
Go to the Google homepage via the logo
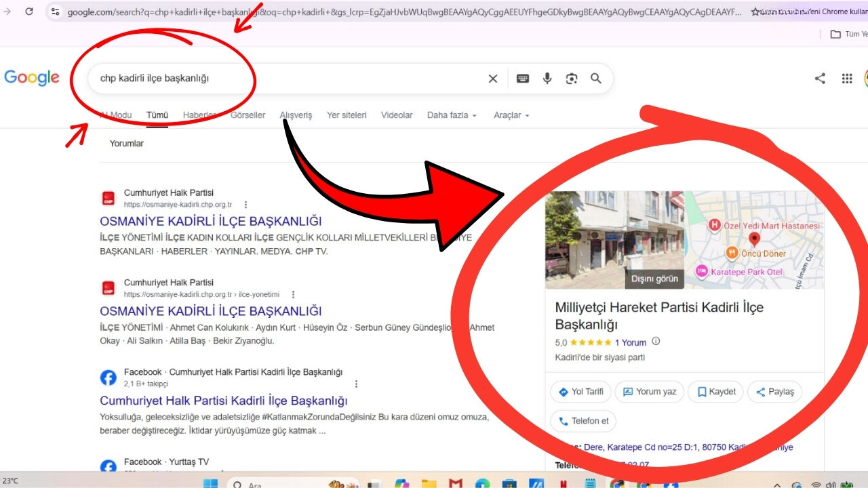(x=32, y=78)
